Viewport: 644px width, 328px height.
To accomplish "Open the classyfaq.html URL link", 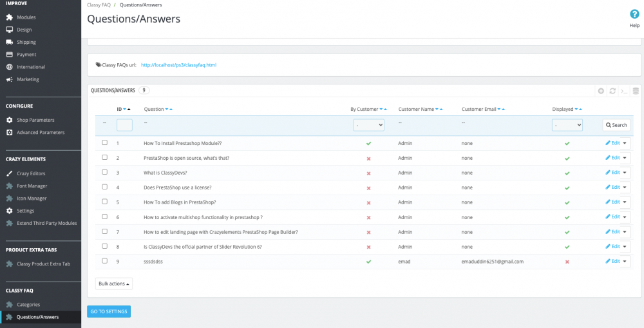I will [178, 65].
